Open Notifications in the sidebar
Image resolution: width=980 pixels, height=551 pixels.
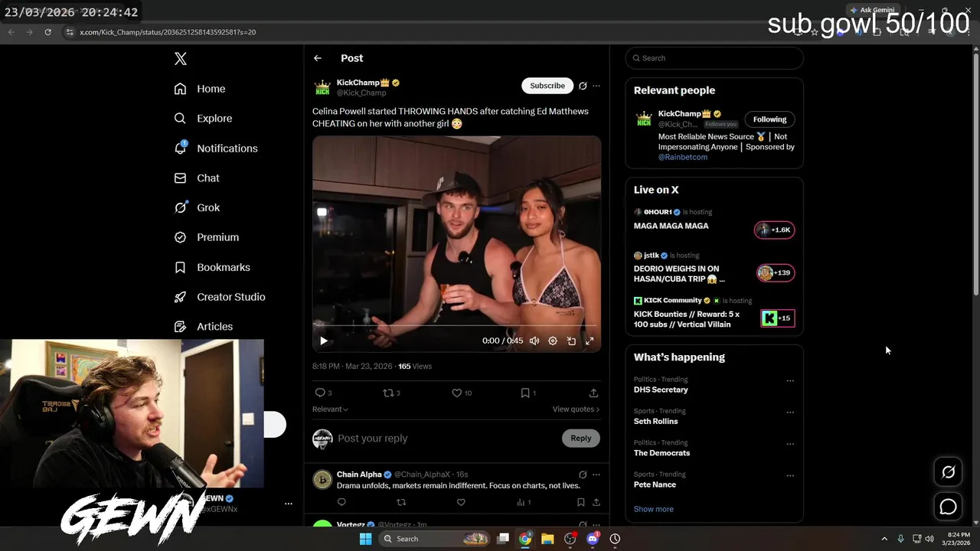216,148
